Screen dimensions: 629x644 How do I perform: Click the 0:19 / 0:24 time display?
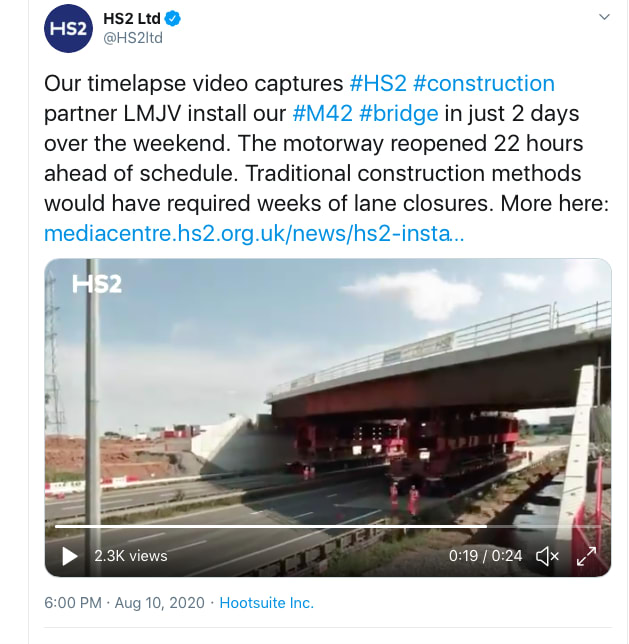[x=485, y=556]
